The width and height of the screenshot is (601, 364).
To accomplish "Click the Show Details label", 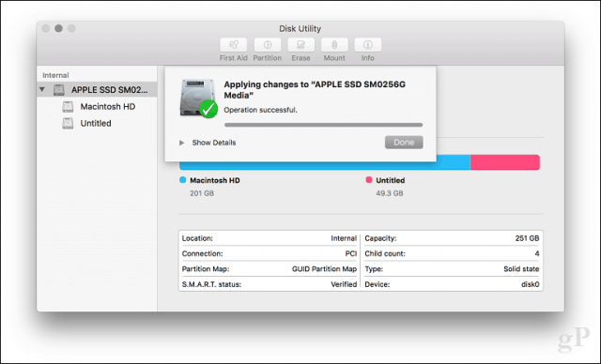I will (x=214, y=143).
